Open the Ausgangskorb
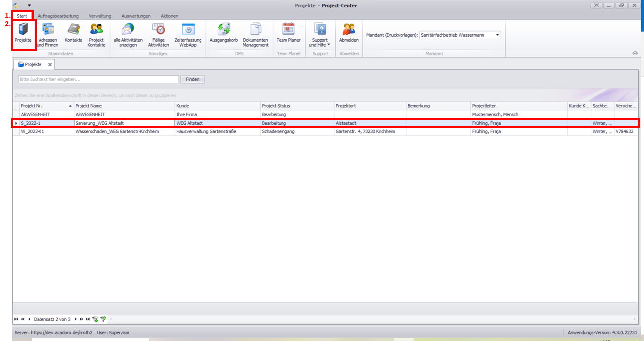 click(x=224, y=33)
